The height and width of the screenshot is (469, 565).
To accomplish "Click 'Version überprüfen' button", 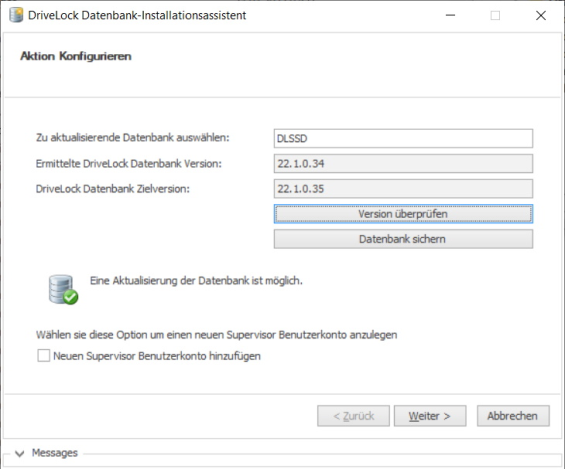I will pyautogui.click(x=403, y=214).
